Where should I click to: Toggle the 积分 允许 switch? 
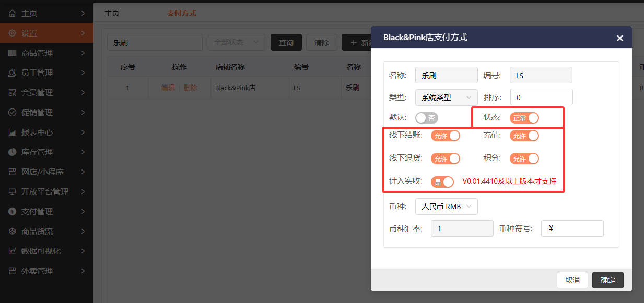click(x=524, y=159)
